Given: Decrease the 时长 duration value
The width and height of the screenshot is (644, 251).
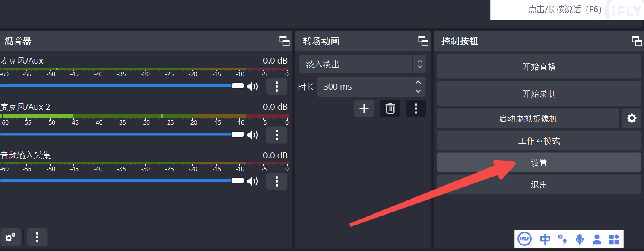Looking at the screenshot, I should coord(418,91).
